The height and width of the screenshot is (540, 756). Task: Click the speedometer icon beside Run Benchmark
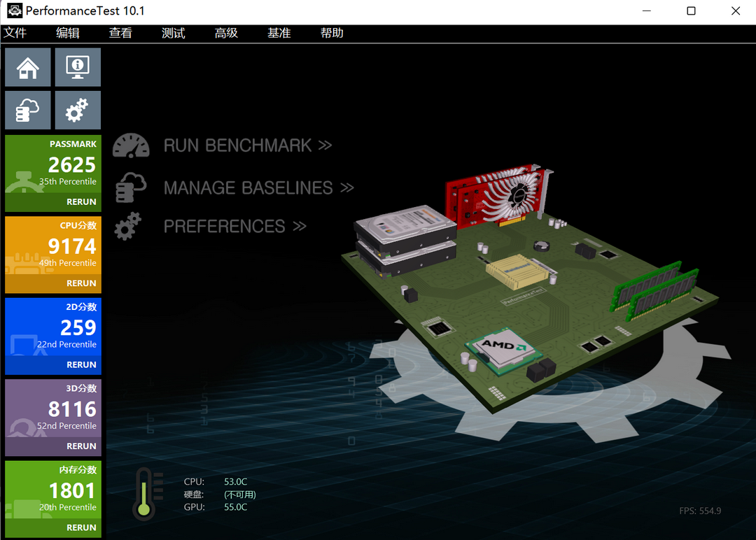point(131,146)
